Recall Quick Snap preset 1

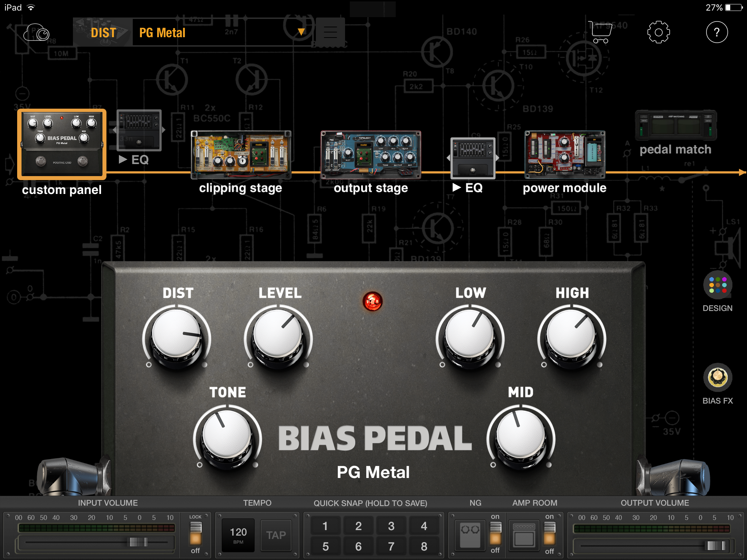325,526
